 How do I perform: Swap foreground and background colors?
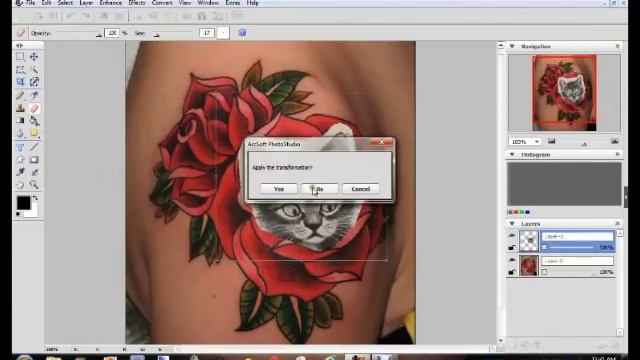pyautogui.click(x=35, y=198)
